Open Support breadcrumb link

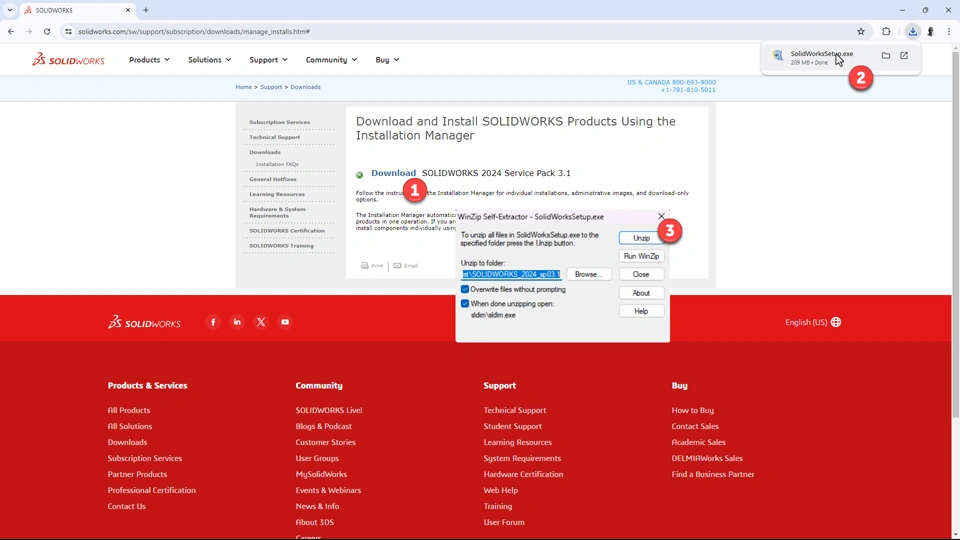point(271,87)
